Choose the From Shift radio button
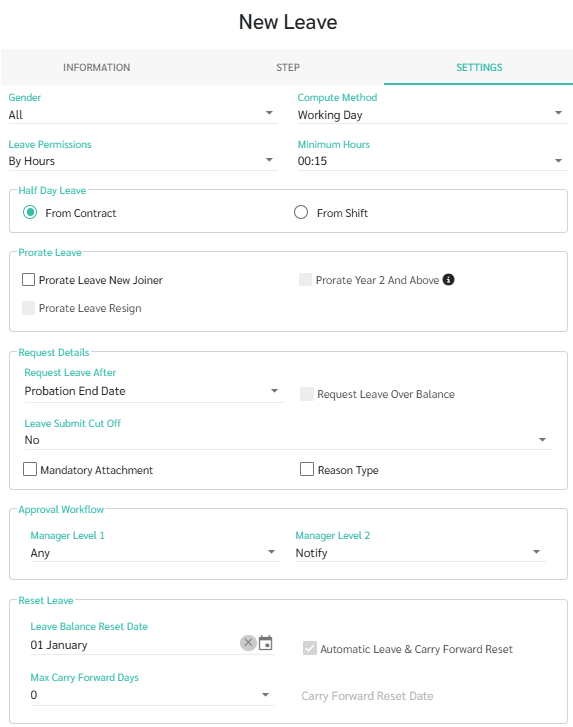Image resolution: width=573 pixels, height=727 pixels. click(x=301, y=212)
